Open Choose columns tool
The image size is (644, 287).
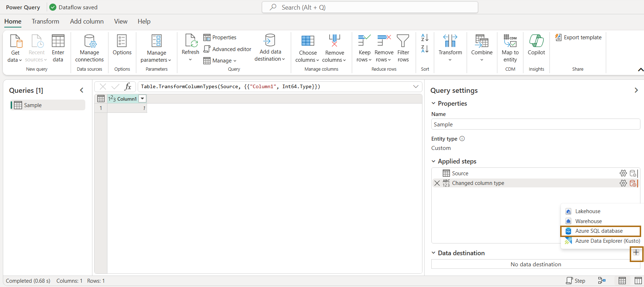click(308, 49)
